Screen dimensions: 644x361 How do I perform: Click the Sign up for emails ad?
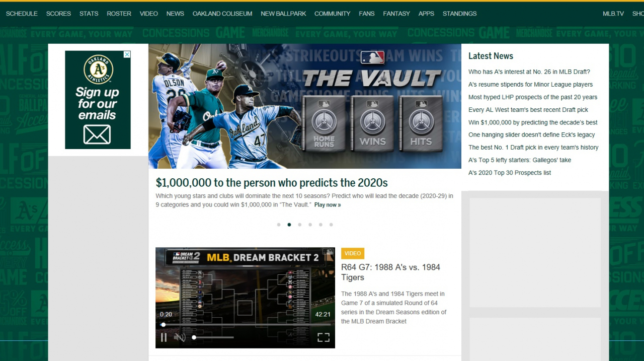pos(98,100)
